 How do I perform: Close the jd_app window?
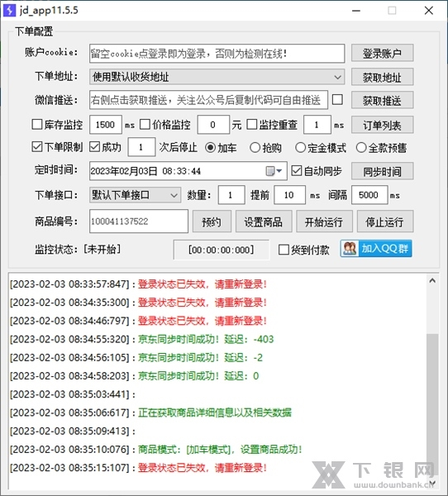tap(429, 11)
